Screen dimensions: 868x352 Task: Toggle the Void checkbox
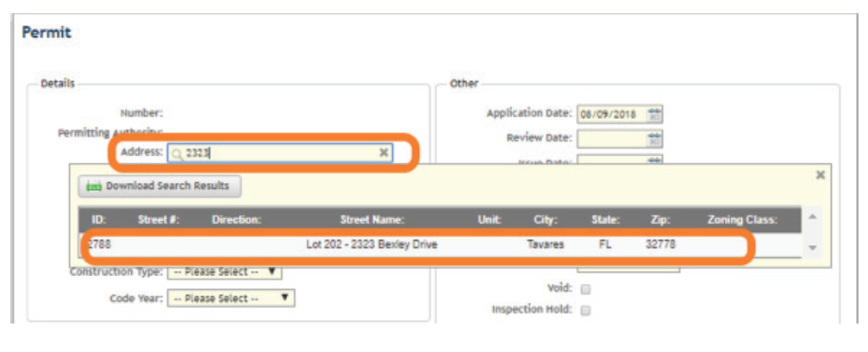[x=586, y=289]
